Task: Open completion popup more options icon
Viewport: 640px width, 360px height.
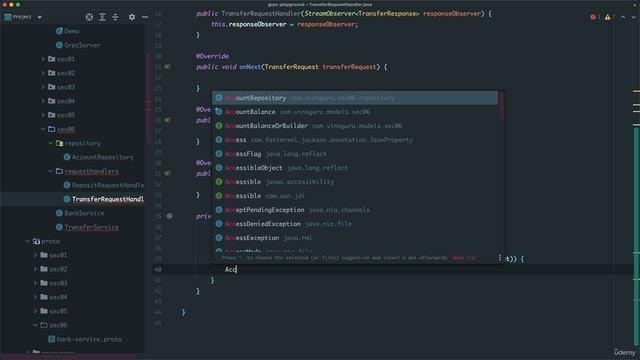Action: tap(500, 258)
